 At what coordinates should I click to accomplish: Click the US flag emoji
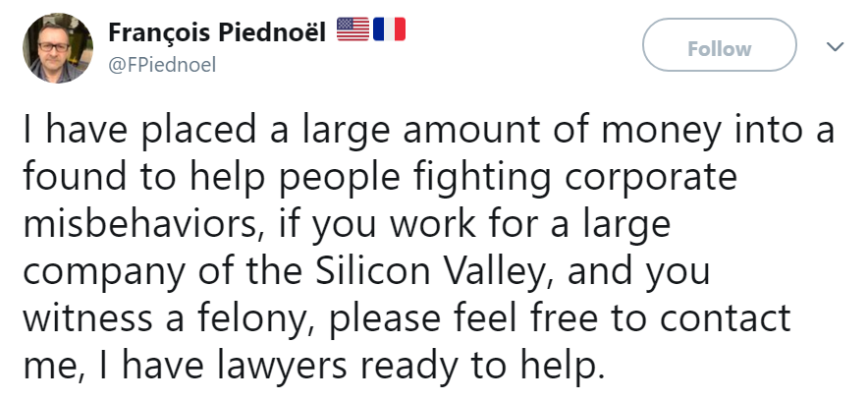click(x=353, y=29)
